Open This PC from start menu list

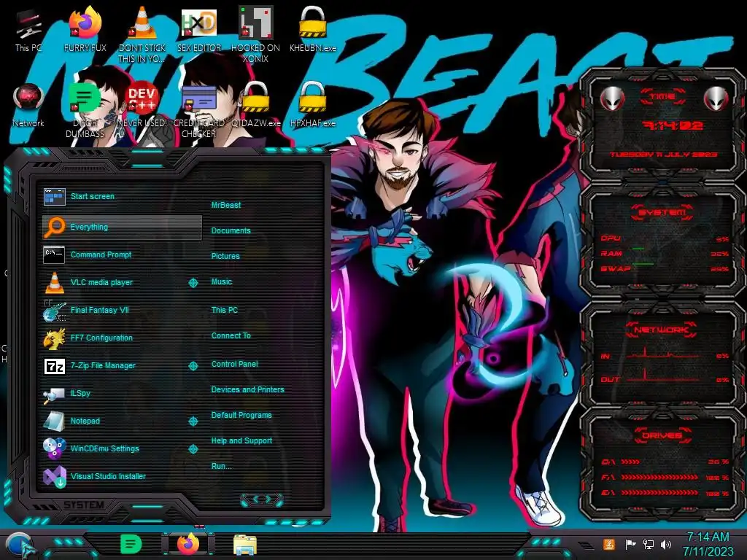point(225,310)
